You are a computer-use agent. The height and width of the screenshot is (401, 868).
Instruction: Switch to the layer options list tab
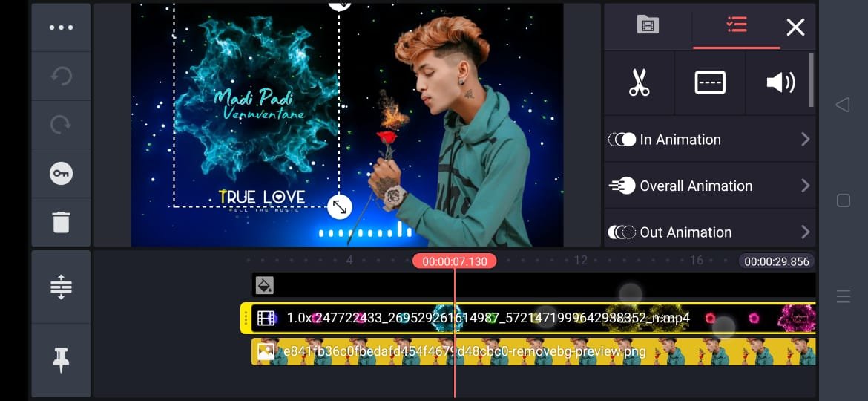click(x=736, y=26)
